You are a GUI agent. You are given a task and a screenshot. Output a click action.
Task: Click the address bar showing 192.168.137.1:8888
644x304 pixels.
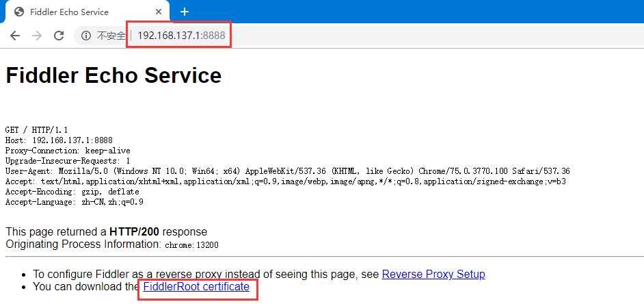[182, 36]
